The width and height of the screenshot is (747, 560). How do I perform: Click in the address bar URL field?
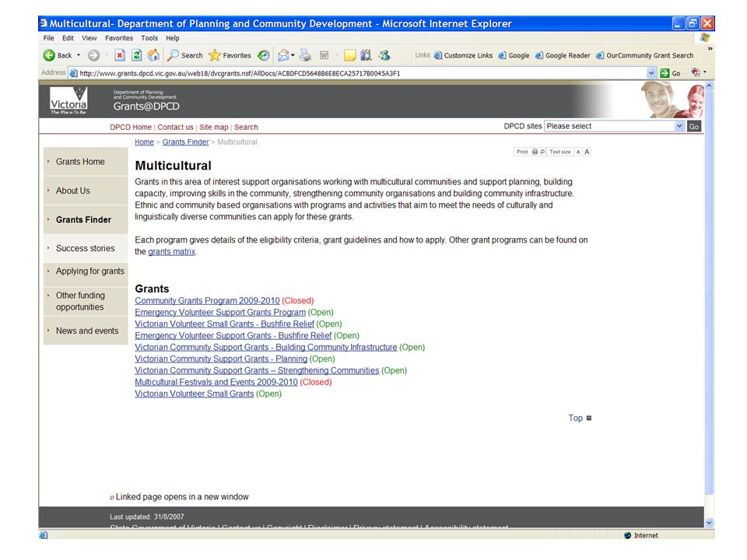[357, 73]
